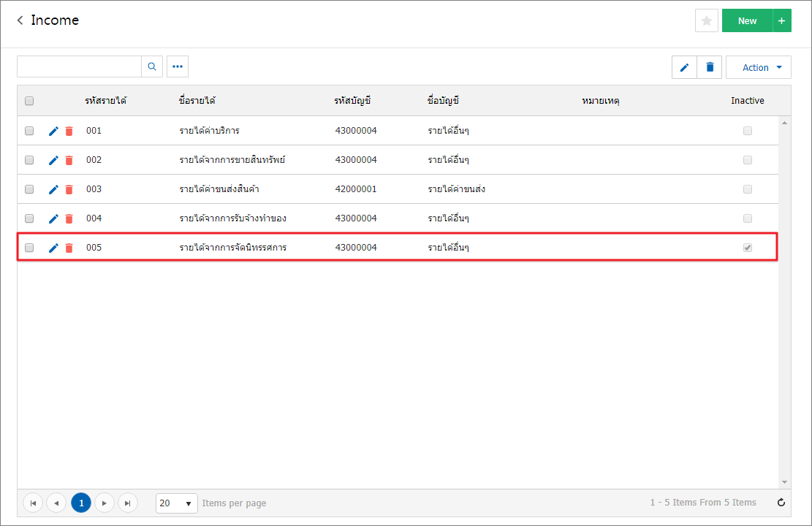The image size is (812, 526).
Task: Click the toolbar delete trash button
Action: click(x=710, y=67)
